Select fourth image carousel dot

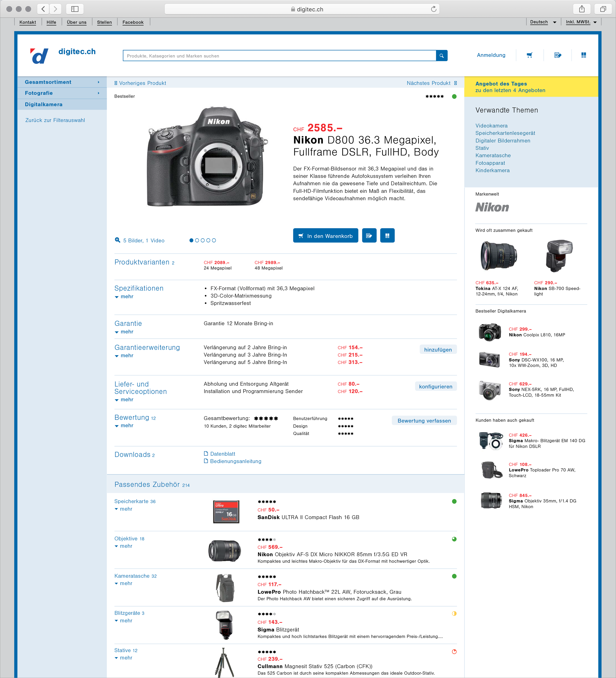pos(208,240)
